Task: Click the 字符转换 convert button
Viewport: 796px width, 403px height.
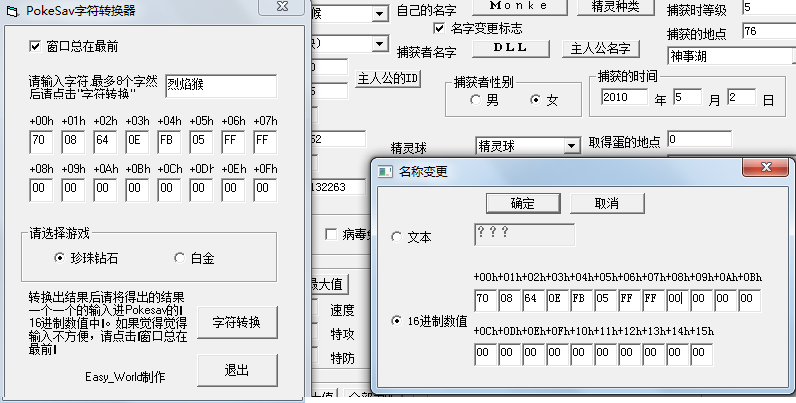Action: 237,322
